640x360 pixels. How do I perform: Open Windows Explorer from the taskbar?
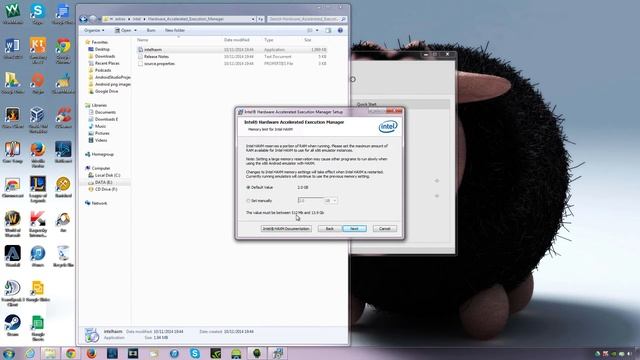point(50,353)
